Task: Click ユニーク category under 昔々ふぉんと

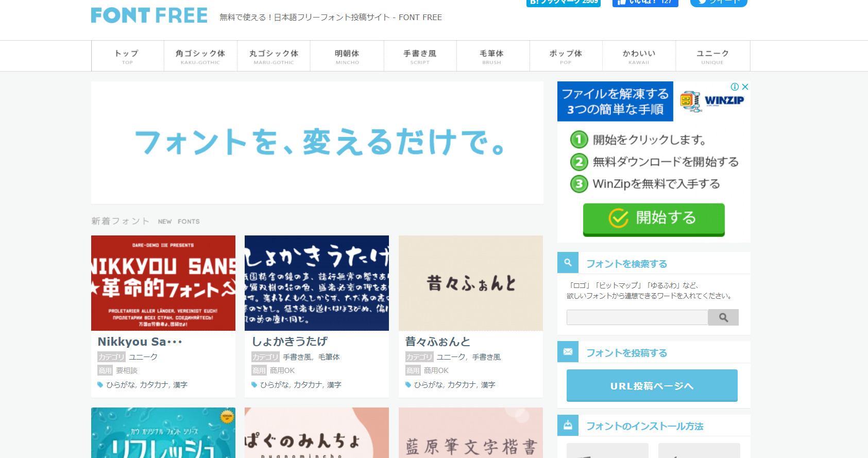Action: click(451, 357)
